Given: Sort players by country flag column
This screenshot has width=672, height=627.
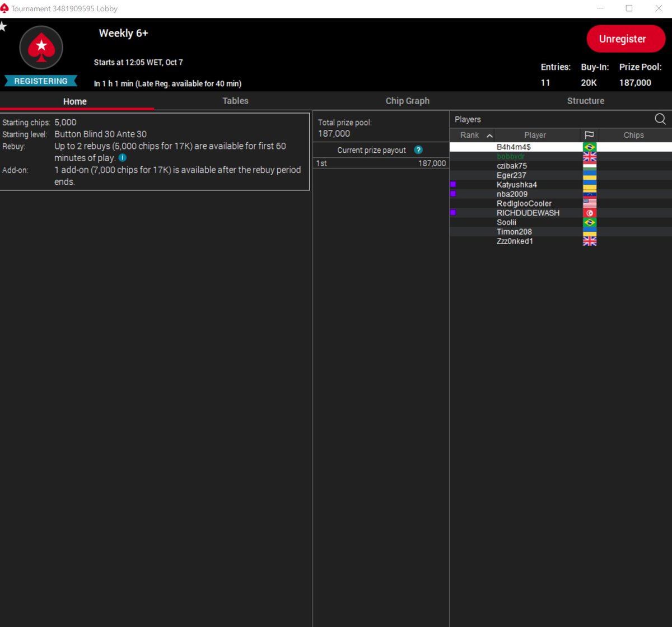Looking at the screenshot, I should (589, 135).
